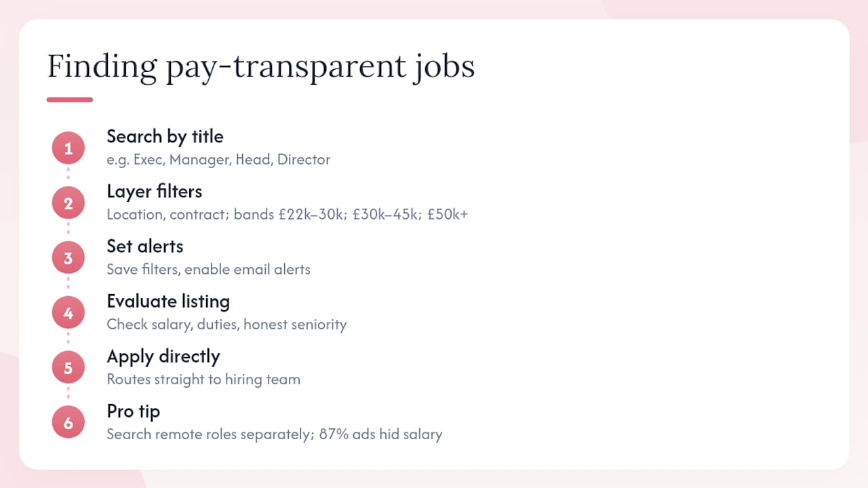Select the 'Apply directly' heading

coord(163,357)
